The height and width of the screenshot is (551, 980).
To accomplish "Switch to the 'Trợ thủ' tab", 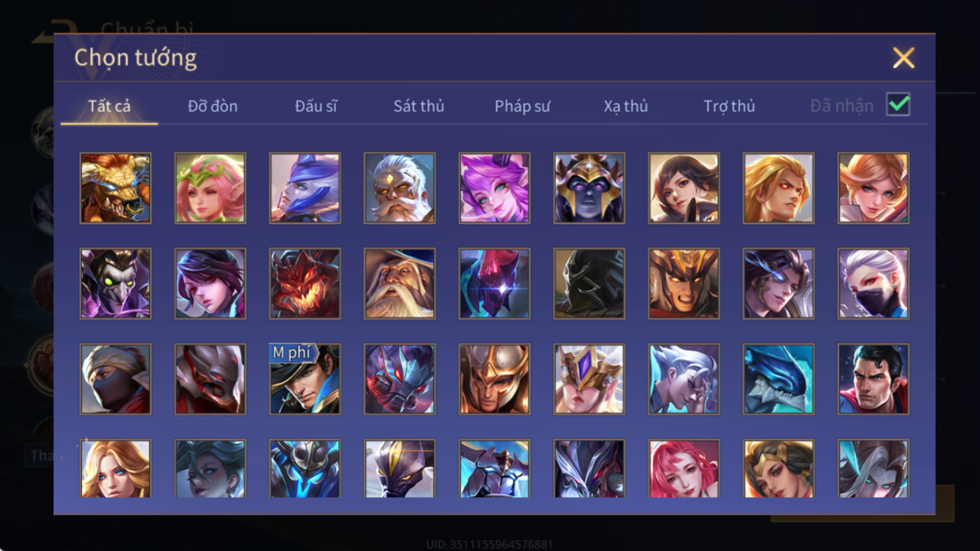I will pos(728,106).
